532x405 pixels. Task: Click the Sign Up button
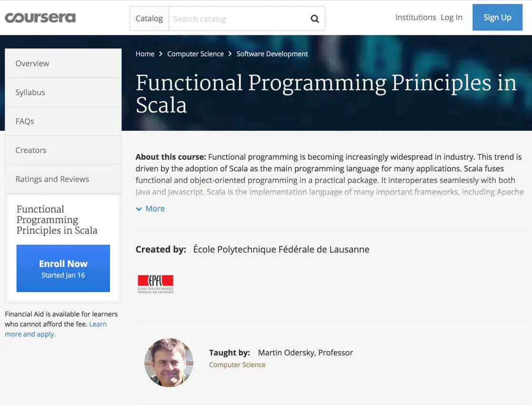(x=497, y=17)
